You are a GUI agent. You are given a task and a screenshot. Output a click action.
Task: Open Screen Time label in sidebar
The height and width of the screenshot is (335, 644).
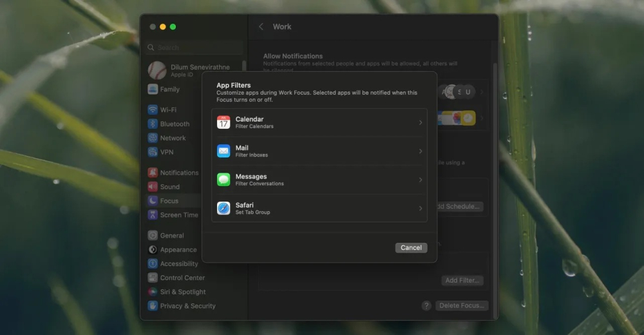point(179,215)
